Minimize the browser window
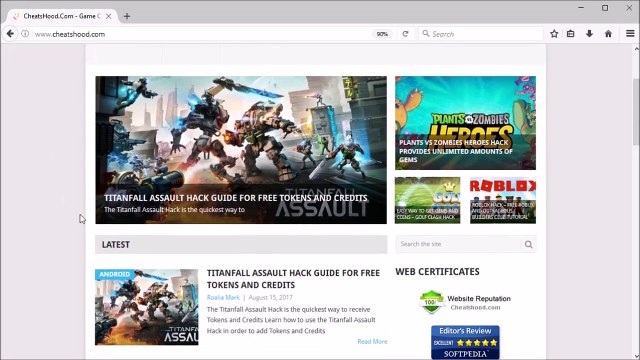This screenshot has width=640, height=360. [x=581, y=8]
